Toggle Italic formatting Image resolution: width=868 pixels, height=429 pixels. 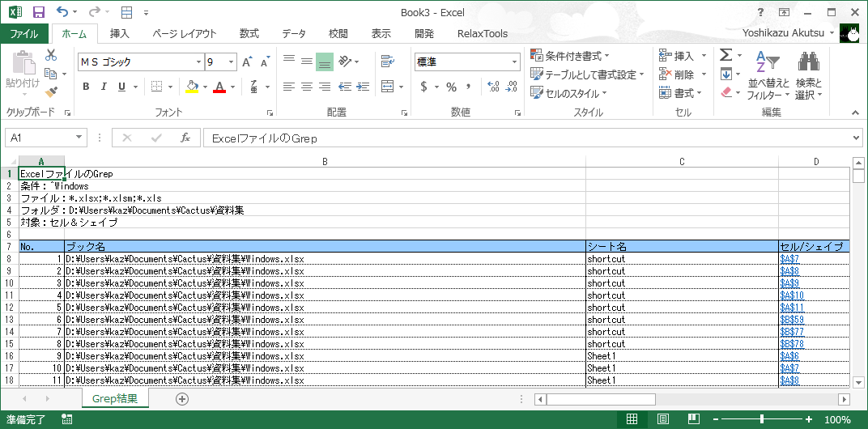click(x=104, y=87)
